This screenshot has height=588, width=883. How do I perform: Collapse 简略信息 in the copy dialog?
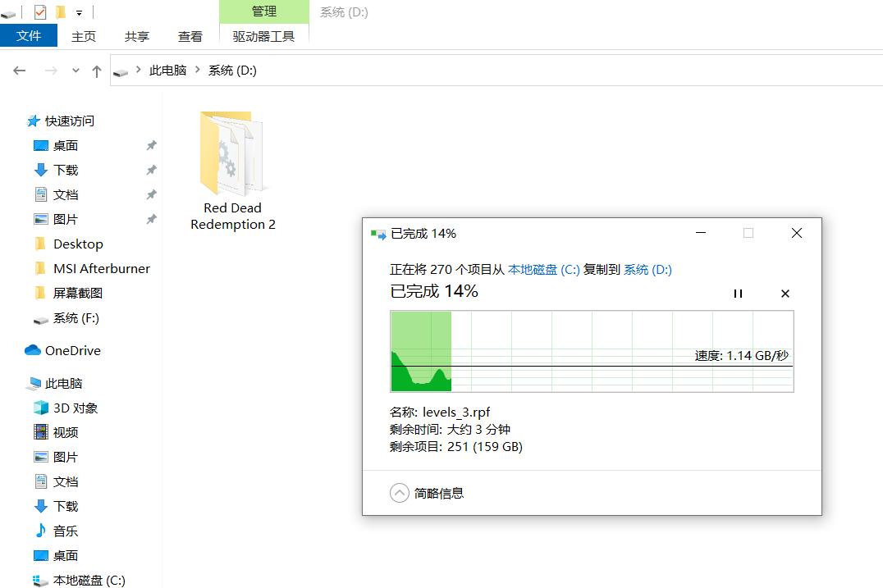click(x=400, y=493)
